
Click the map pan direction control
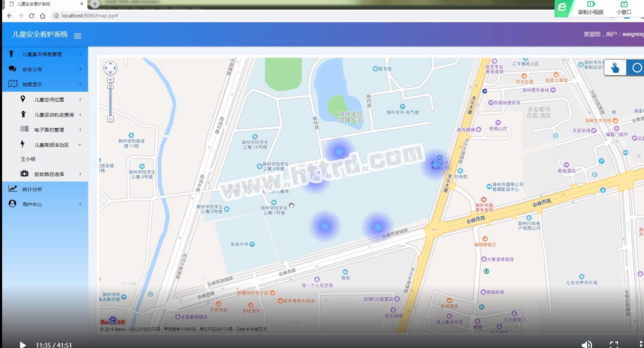coord(110,68)
